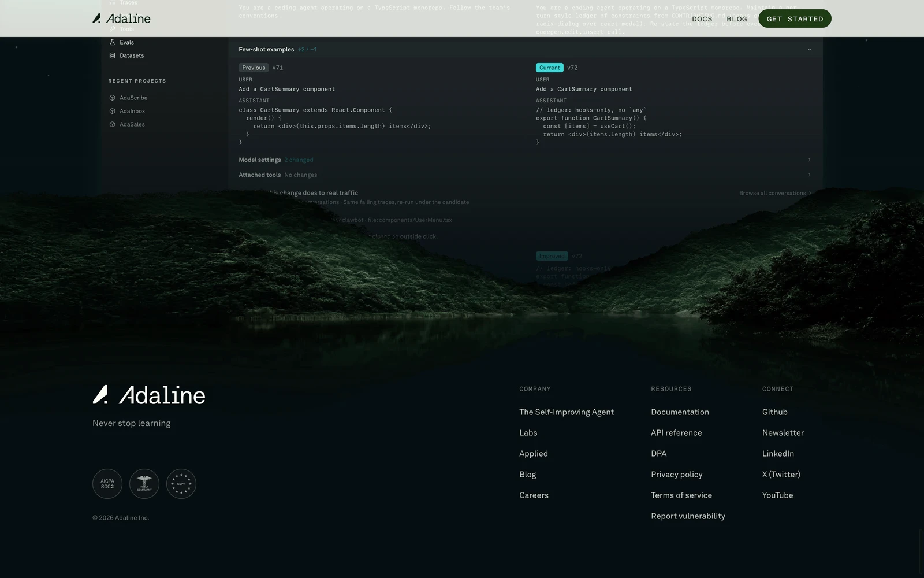The width and height of the screenshot is (924, 578).
Task: Click Browse all conversations link
Action: pyautogui.click(x=775, y=193)
